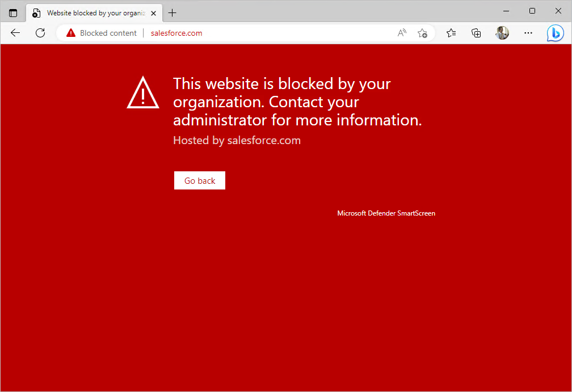Click the large warning triangle icon
The image size is (572, 392).
click(x=143, y=92)
